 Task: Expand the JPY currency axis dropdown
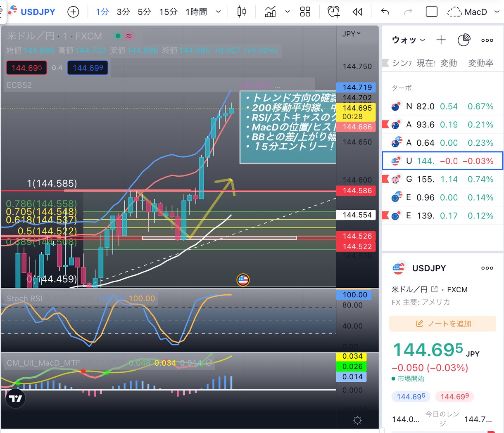[x=352, y=34]
